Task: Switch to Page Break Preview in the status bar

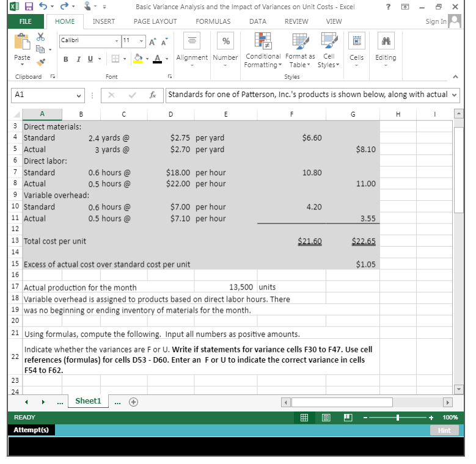Action: [x=348, y=418]
